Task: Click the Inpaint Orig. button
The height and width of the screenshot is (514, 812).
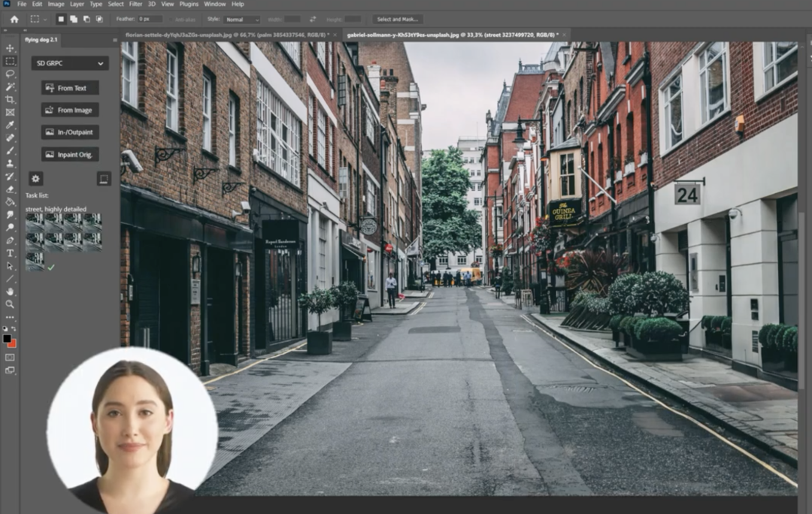Action: [70, 154]
